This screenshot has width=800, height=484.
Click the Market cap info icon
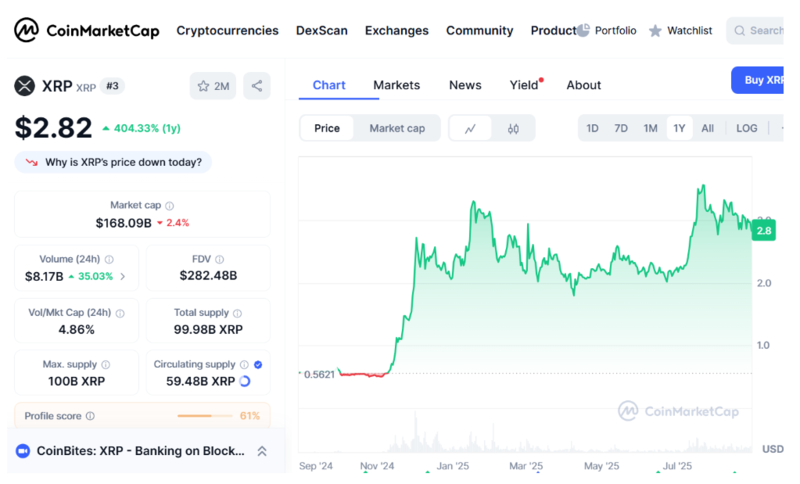(x=170, y=206)
